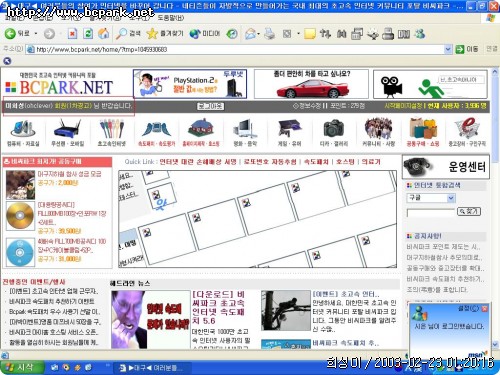Open the [다운로드] 속도패치 5.6 headline
The height and width of the screenshot is (375, 500).
pyautogui.click(x=219, y=308)
